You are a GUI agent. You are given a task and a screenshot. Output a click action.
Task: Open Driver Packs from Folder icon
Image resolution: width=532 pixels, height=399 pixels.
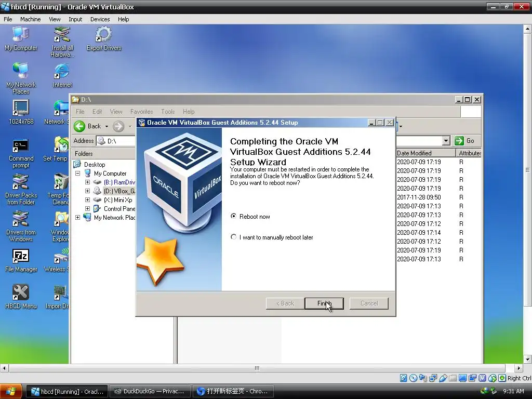(21, 189)
